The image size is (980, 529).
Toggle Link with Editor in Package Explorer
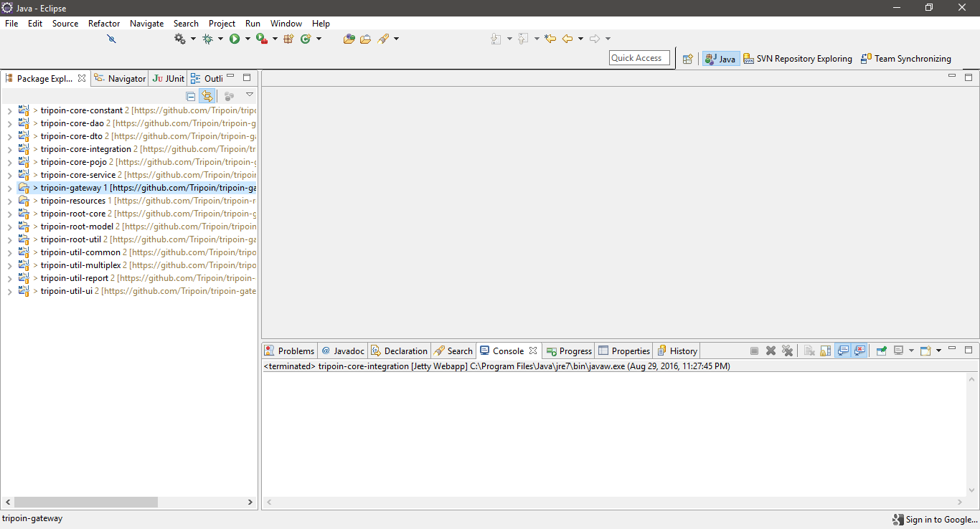(207, 96)
